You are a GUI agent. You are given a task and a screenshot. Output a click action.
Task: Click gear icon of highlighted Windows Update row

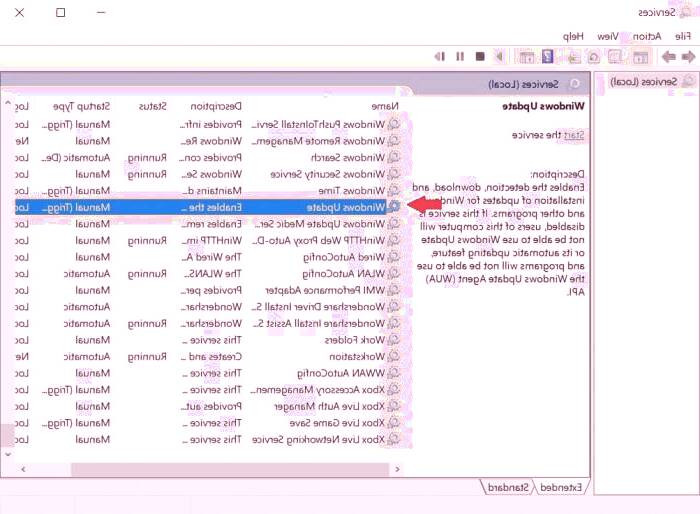pos(393,207)
